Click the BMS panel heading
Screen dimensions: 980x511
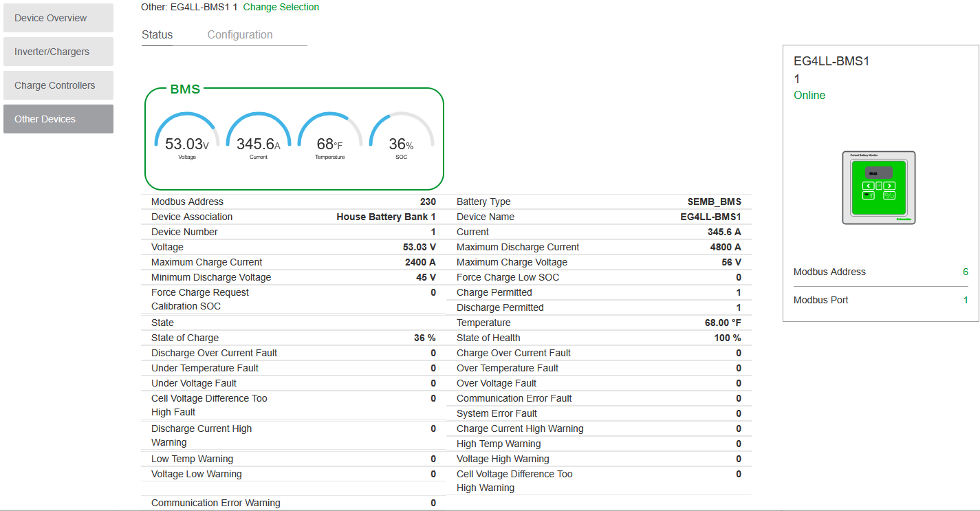pyautogui.click(x=185, y=89)
